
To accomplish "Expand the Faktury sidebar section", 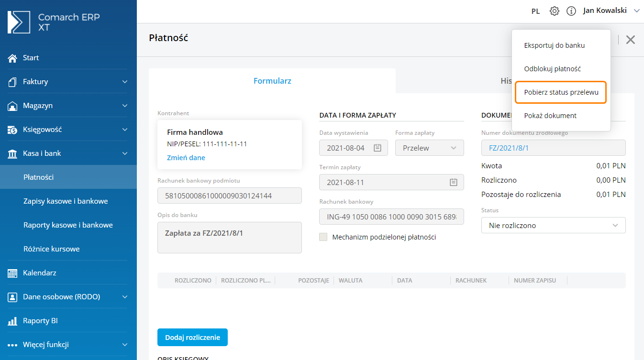I will click(x=124, y=82).
